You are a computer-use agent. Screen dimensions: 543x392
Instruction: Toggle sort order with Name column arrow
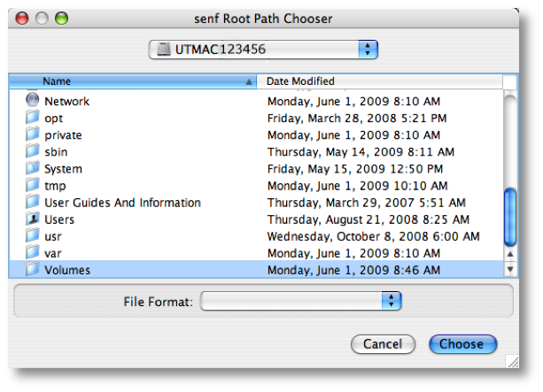[x=249, y=81]
